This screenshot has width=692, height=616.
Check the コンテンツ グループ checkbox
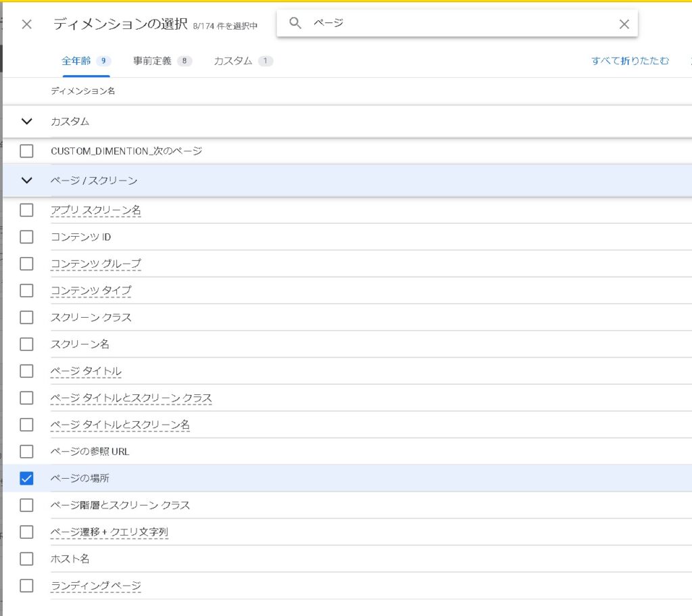point(26,264)
